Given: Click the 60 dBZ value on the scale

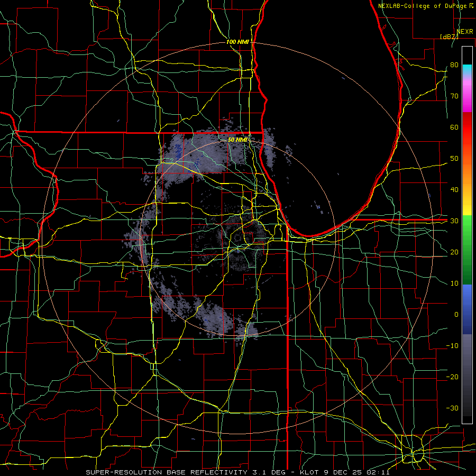Looking at the screenshot, I should [454, 127].
